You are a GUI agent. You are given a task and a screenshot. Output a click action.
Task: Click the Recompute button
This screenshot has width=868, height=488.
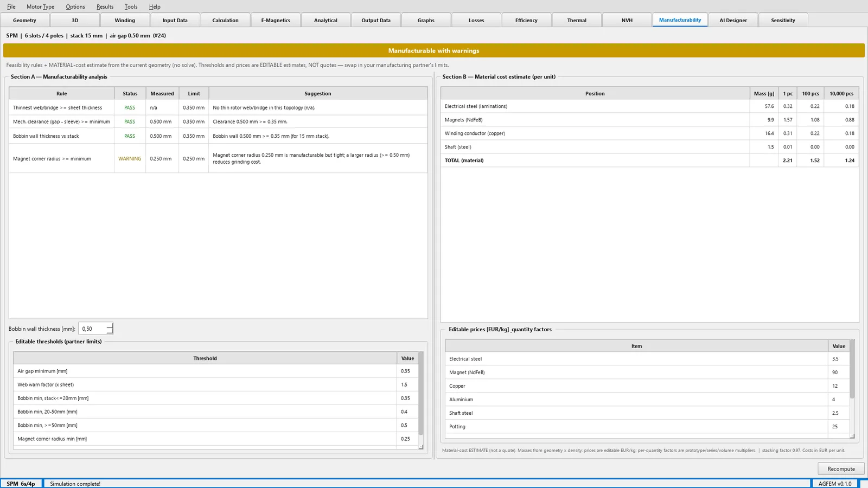click(841, 469)
